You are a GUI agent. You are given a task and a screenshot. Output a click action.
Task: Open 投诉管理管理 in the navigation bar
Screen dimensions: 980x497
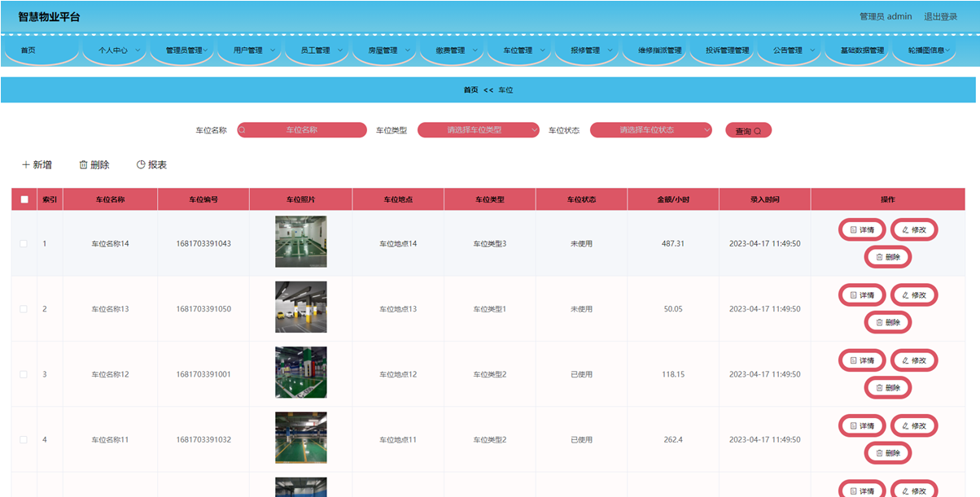[x=727, y=50]
